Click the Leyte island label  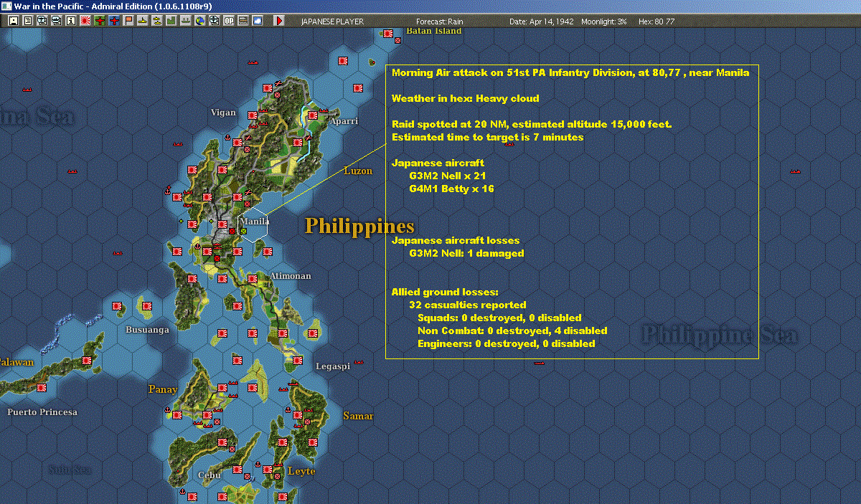pos(301,471)
